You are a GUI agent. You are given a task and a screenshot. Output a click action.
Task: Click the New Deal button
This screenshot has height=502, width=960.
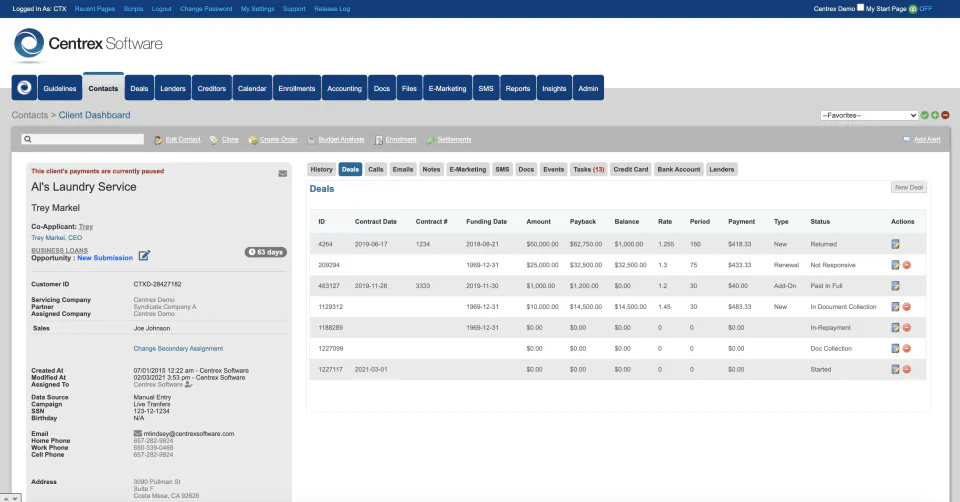coord(909,187)
